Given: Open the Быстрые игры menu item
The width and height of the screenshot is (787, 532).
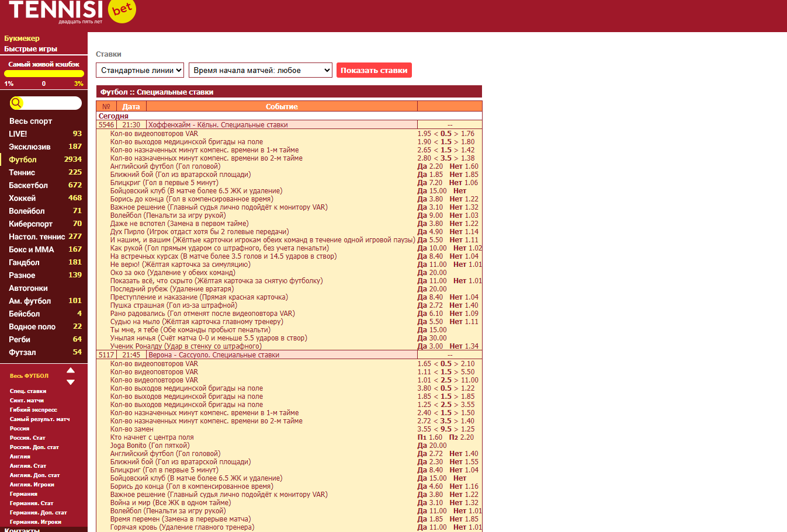Looking at the screenshot, I should pos(30,49).
